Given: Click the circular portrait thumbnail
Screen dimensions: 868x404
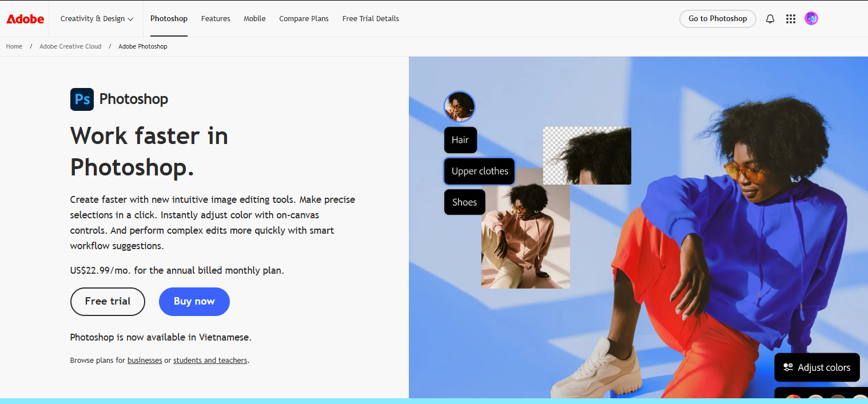Looking at the screenshot, I should pyautogui.click(x=460, y=107).
